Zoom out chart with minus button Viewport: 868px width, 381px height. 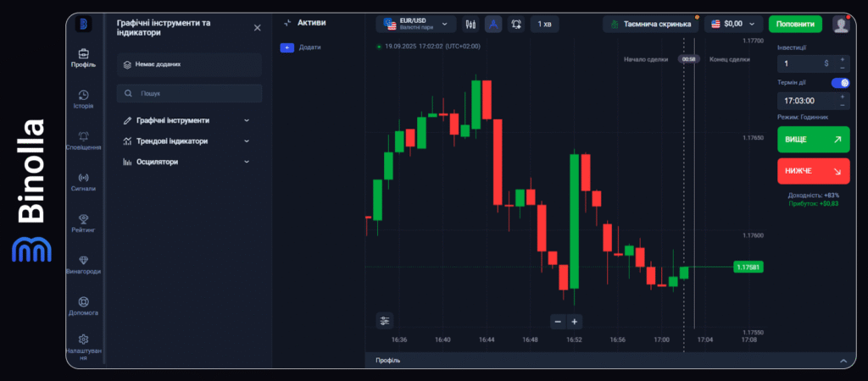pos(558,321)
